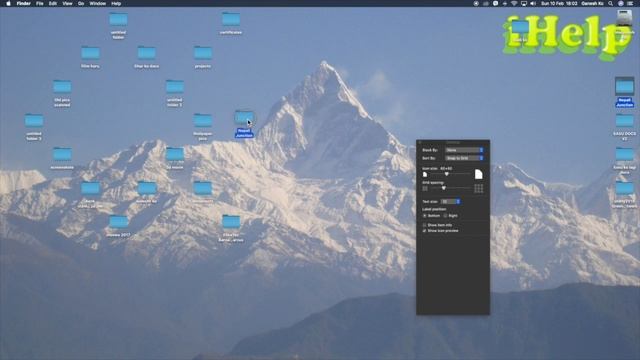
Task: Select the screenshots folder
Action: pos(62,158)
